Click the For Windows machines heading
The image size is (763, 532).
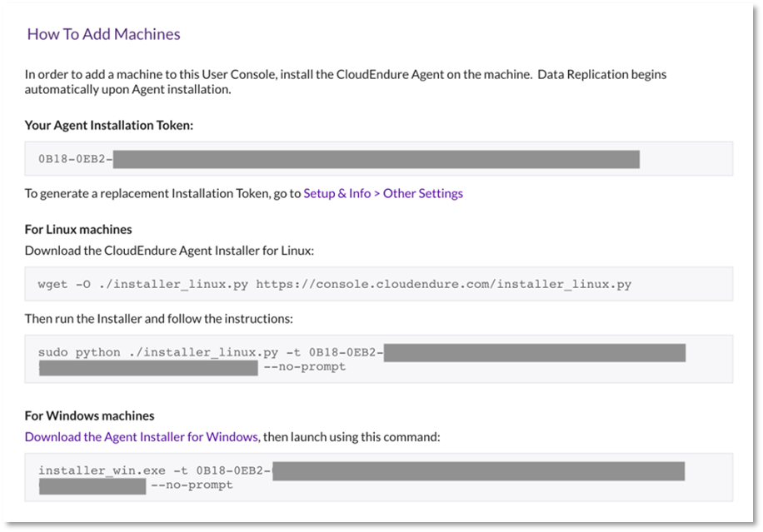pos(89,415)
